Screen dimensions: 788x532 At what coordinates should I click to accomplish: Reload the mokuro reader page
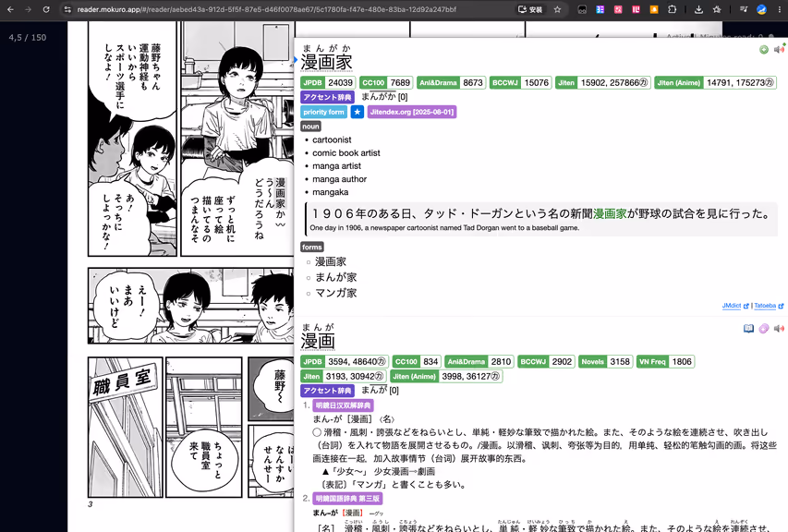click(x=46, y=9)
